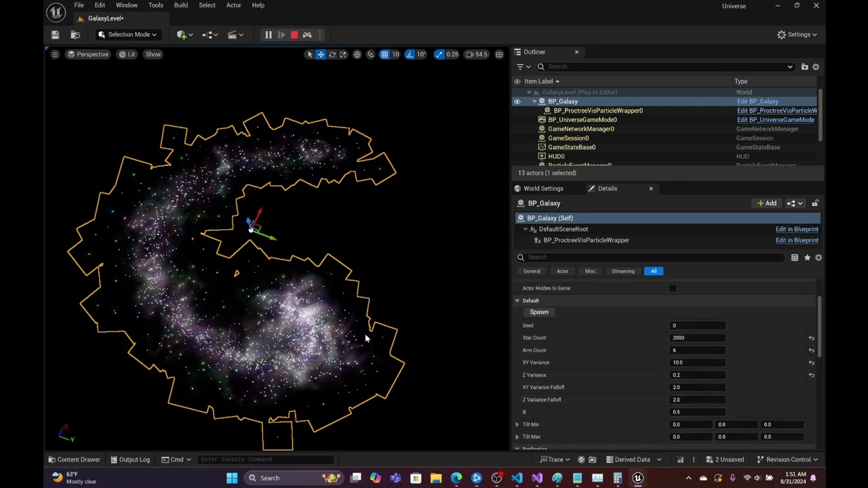Click the Outliner settings gear icon

click(816, 66)
